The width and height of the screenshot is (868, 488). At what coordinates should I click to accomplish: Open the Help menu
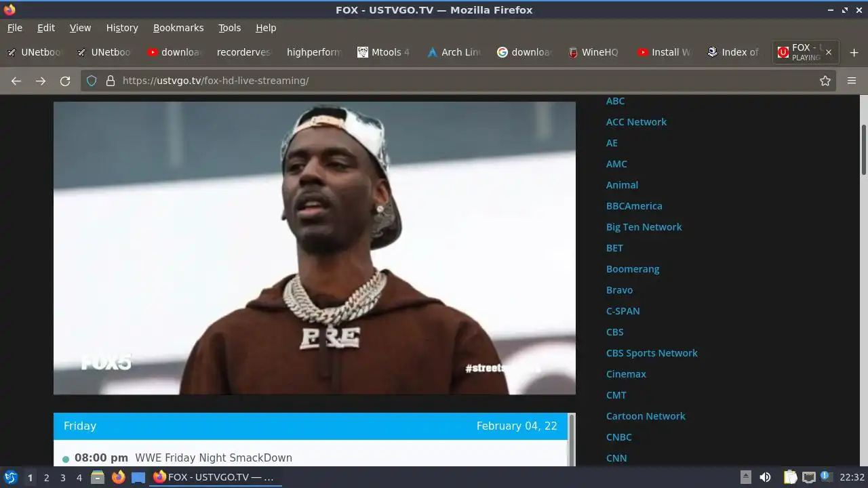[x=266, y=28]
